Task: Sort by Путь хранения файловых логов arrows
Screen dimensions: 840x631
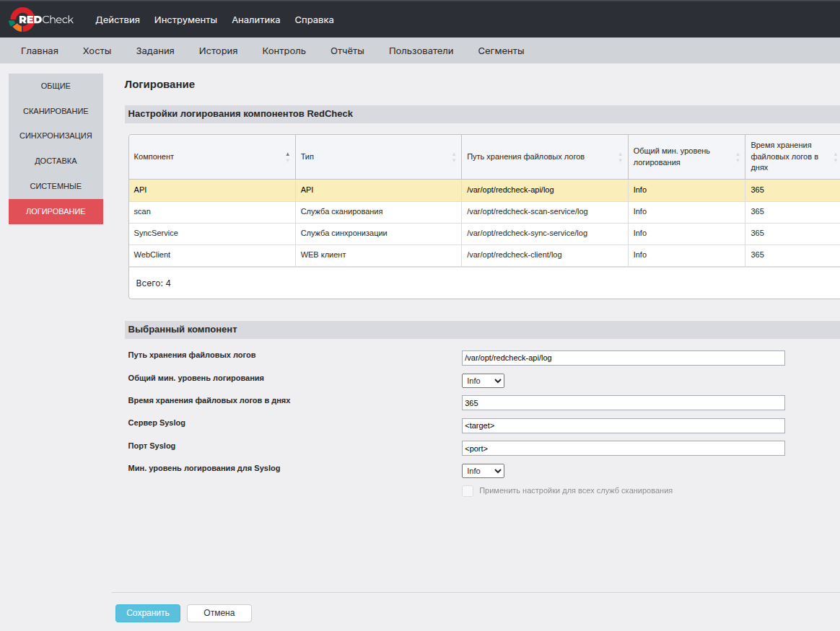Action: [621, 156]
